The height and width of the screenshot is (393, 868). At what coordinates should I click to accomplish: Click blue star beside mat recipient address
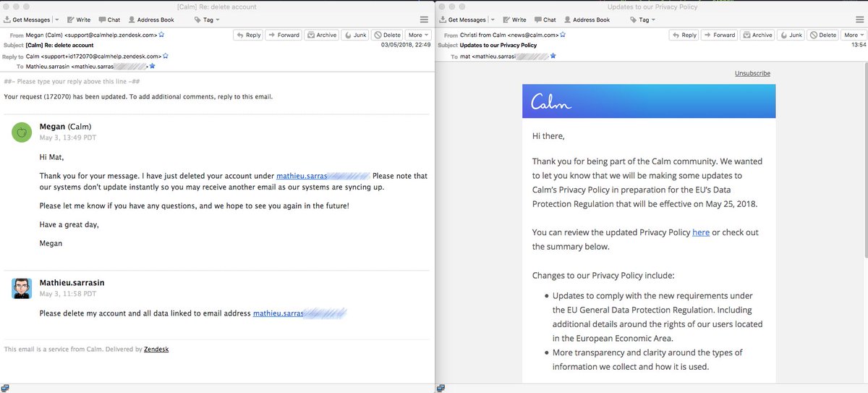click(x=553, y=56)
